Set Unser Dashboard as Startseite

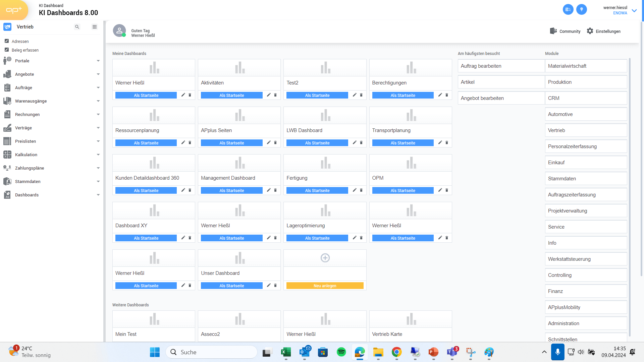[231, 286]
